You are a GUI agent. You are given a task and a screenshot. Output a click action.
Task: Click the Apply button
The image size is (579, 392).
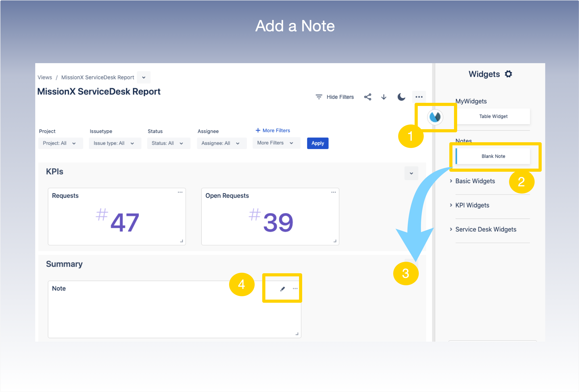(318, 143)
